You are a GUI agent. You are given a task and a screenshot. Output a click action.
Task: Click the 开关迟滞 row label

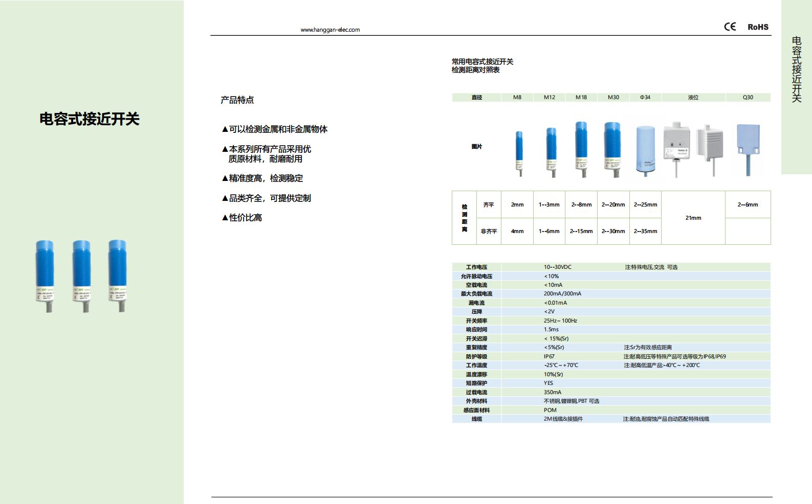point(476,339)
